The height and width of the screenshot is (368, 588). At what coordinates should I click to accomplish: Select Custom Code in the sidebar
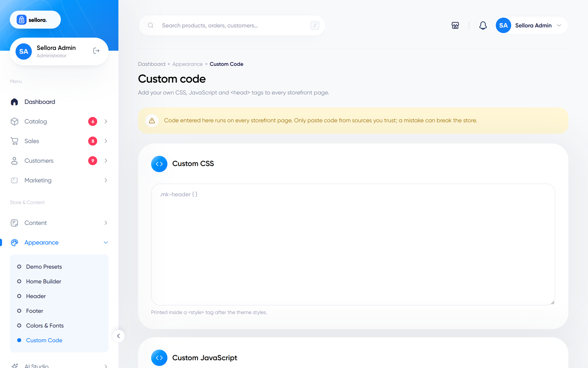point(44,340)
